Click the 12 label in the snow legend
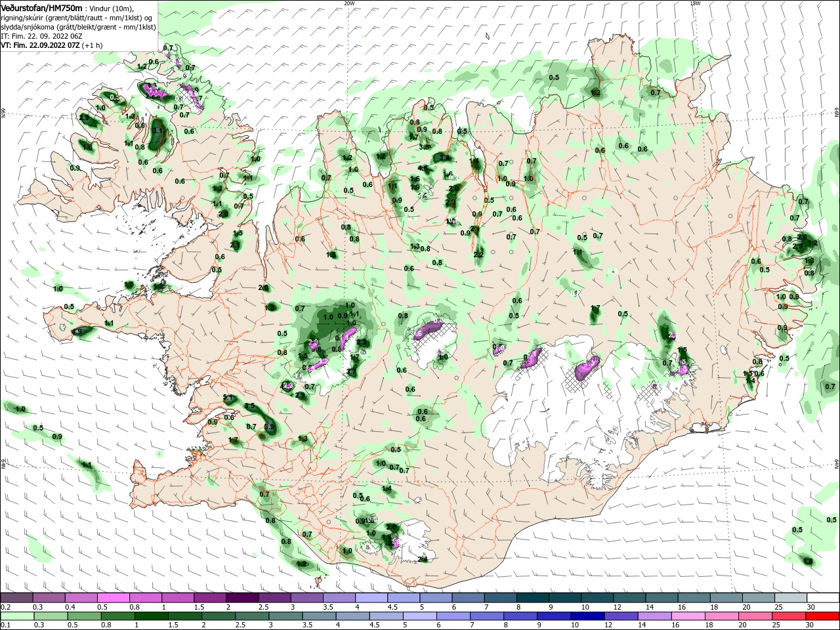This screenshot has width=840, height=630. click(x=617, y=607)
